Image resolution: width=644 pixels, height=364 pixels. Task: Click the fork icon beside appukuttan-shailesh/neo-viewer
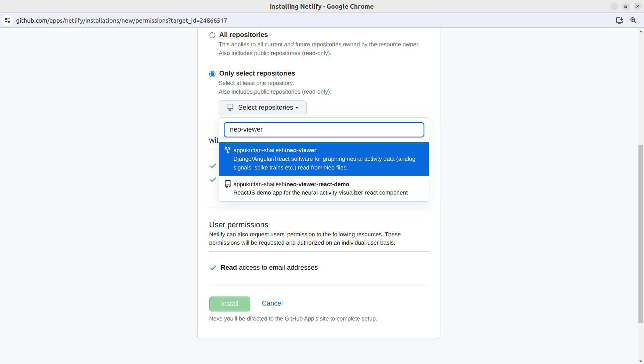click(228, 150)
